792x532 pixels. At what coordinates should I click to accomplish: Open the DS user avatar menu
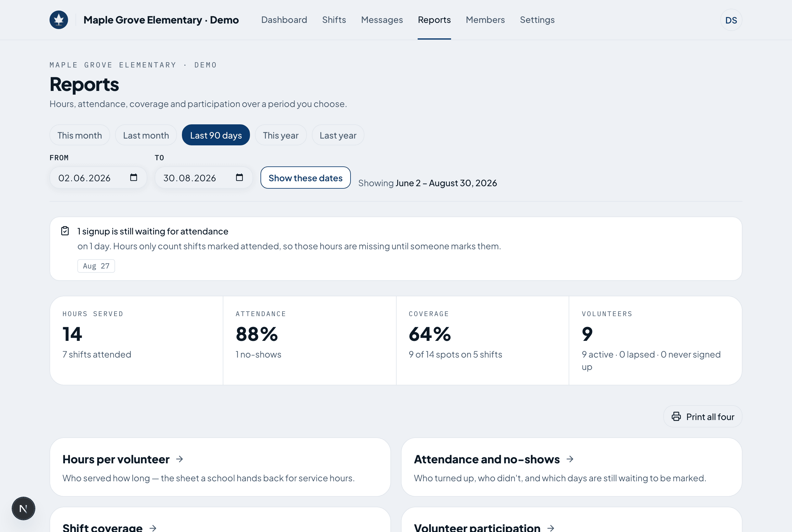[731, 20]
